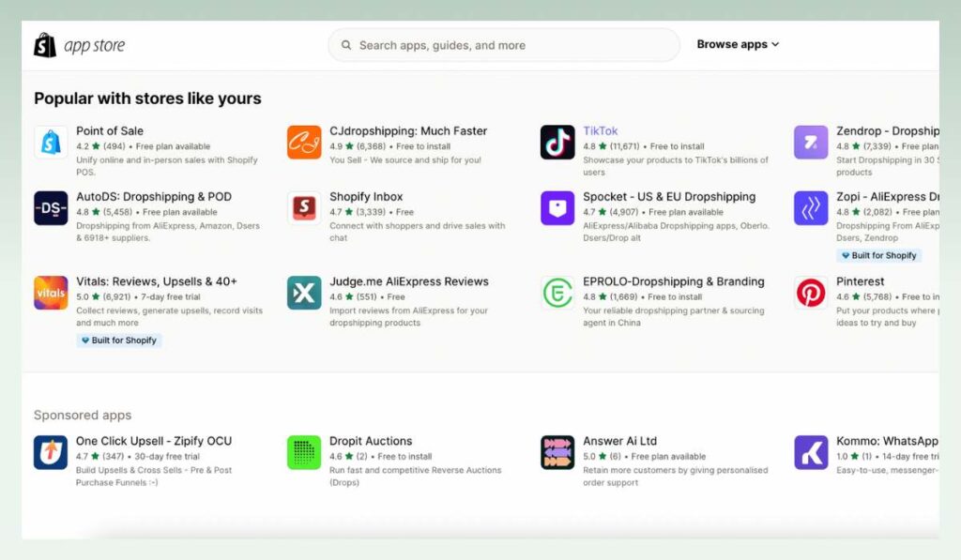Open the Zipify One Click Upsell icon
Image resolution: width=961 pixels, height=560 pixels.
tap(51, 452)
